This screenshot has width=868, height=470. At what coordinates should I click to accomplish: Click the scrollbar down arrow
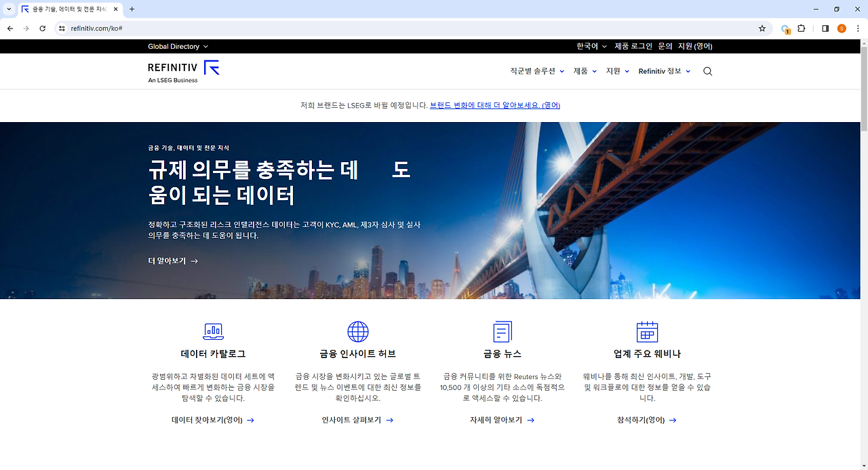coord(864,465)
